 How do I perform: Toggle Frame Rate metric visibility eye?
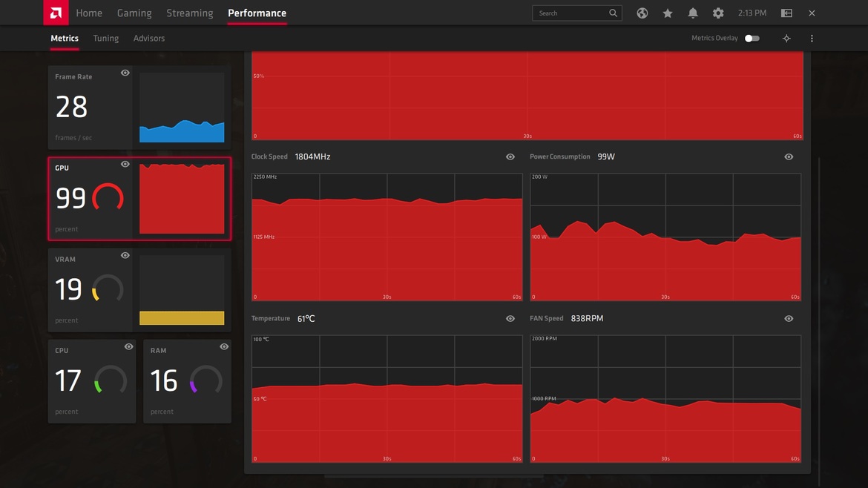coord(125,73)
